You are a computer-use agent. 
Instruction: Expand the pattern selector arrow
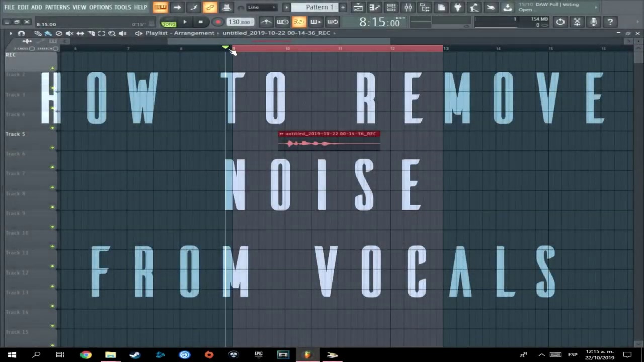(286, 7)
